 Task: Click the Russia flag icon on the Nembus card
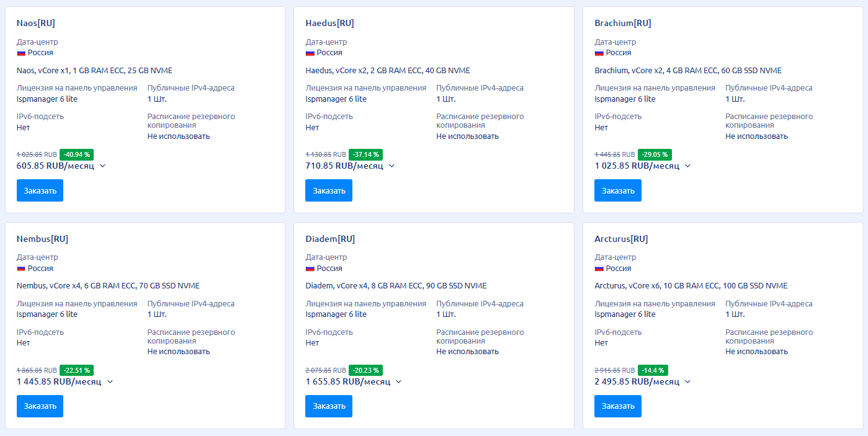pos(20,268)
